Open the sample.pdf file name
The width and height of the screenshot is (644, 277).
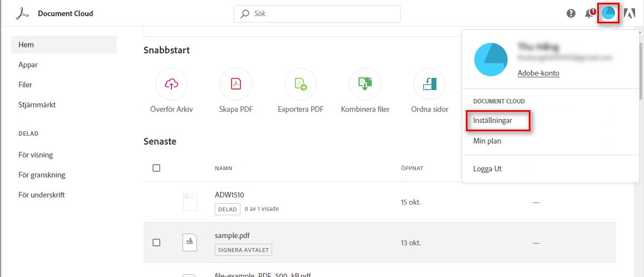click(x=233, y=235)
